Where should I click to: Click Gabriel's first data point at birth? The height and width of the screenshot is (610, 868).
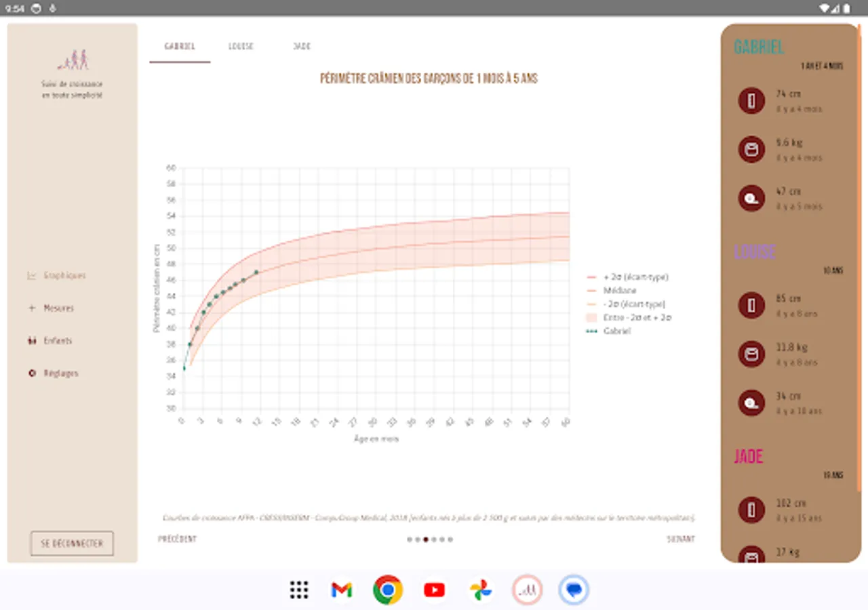pyautogui.click(x=184, y=368)
